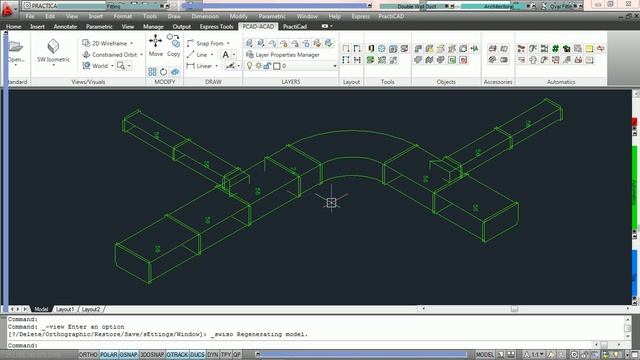Toggle POLAR tracking in status bar
Viewport: 640px width, 360px height.
108,355
